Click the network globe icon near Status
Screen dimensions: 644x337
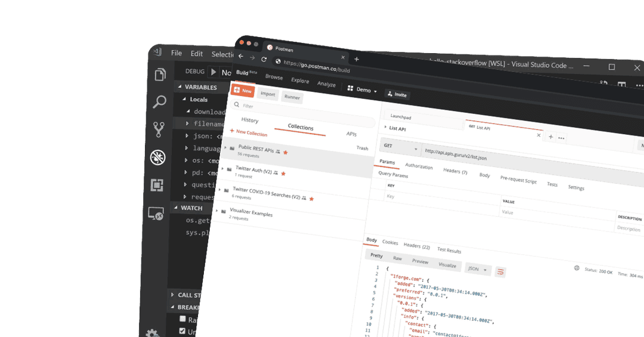coord(577,268)
